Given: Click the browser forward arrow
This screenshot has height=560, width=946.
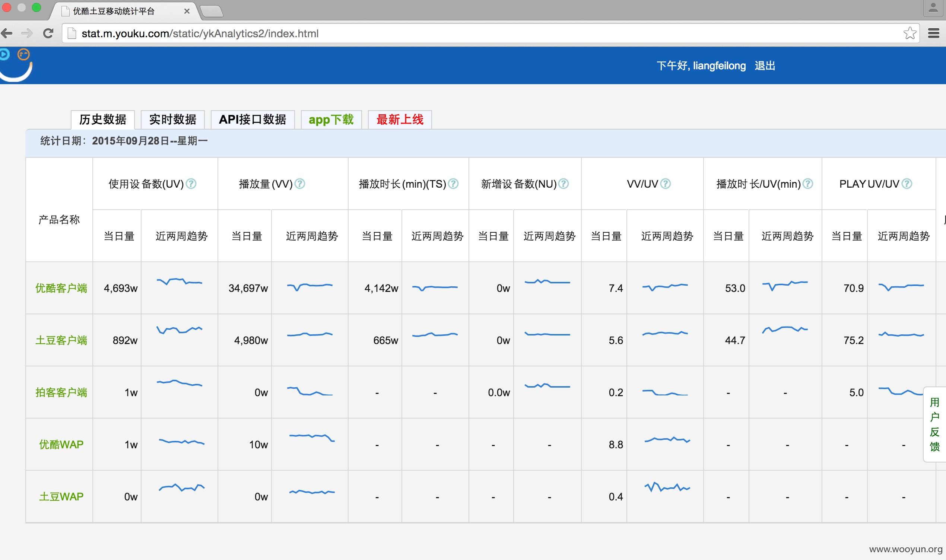Looking at the screenshot, I should point(27,34).
